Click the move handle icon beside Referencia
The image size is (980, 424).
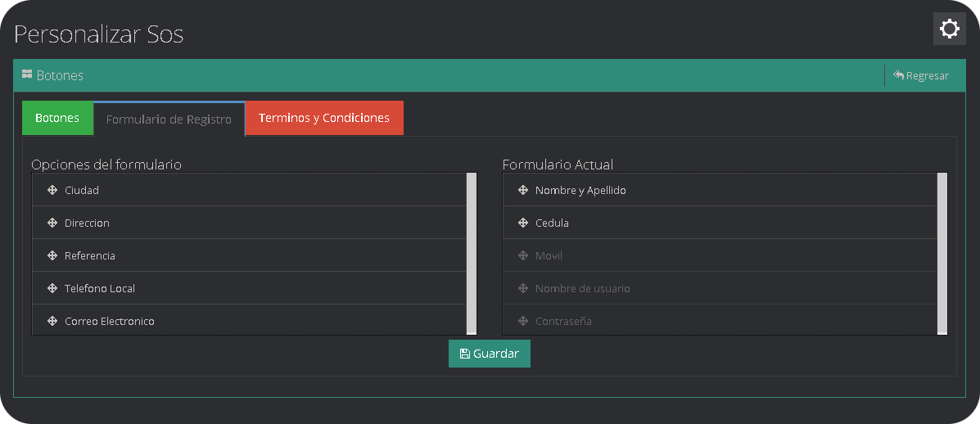pyautogui.click(x=52, y=255)
